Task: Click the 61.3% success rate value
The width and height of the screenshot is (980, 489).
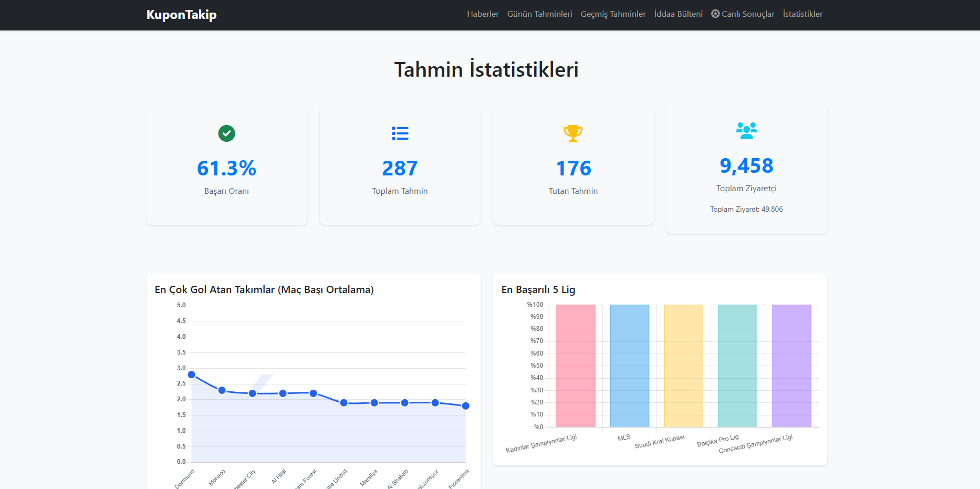Action: [x=226, y=168]
